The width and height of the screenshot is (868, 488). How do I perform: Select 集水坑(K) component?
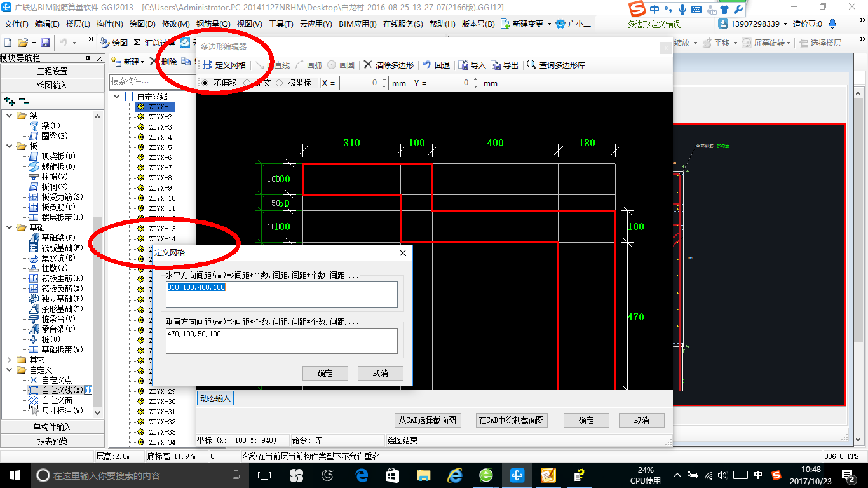(58, 258)
